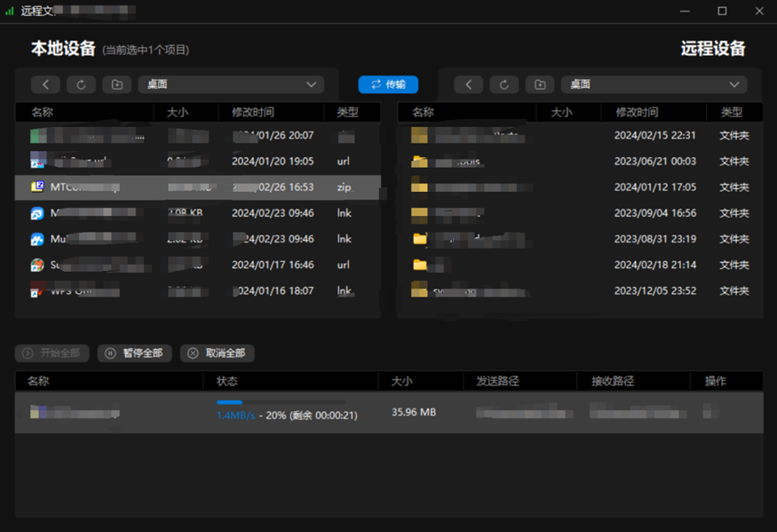Create new folder in remote device panel

coord(540,84)
